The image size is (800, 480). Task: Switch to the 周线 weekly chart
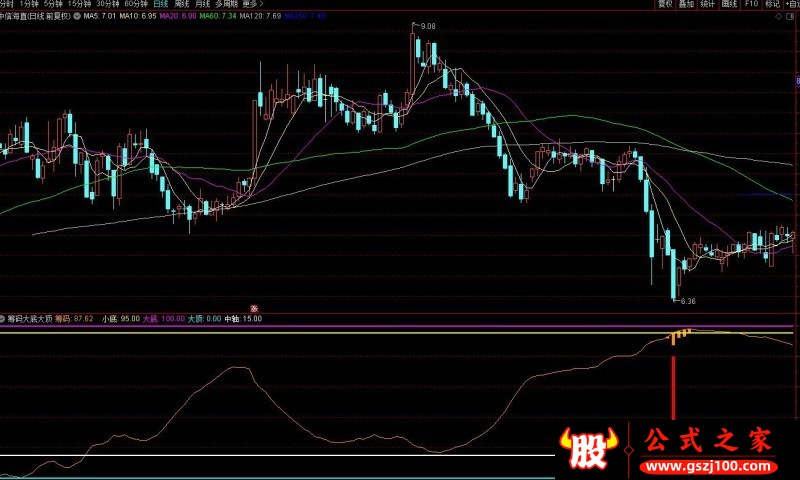(182, 4)
